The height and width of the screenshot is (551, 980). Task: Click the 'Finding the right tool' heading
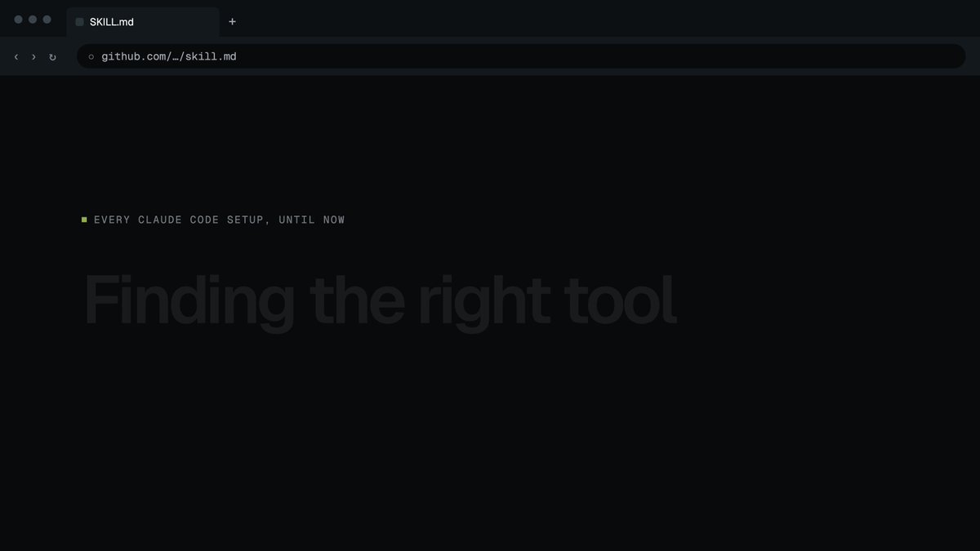[381, 301]
